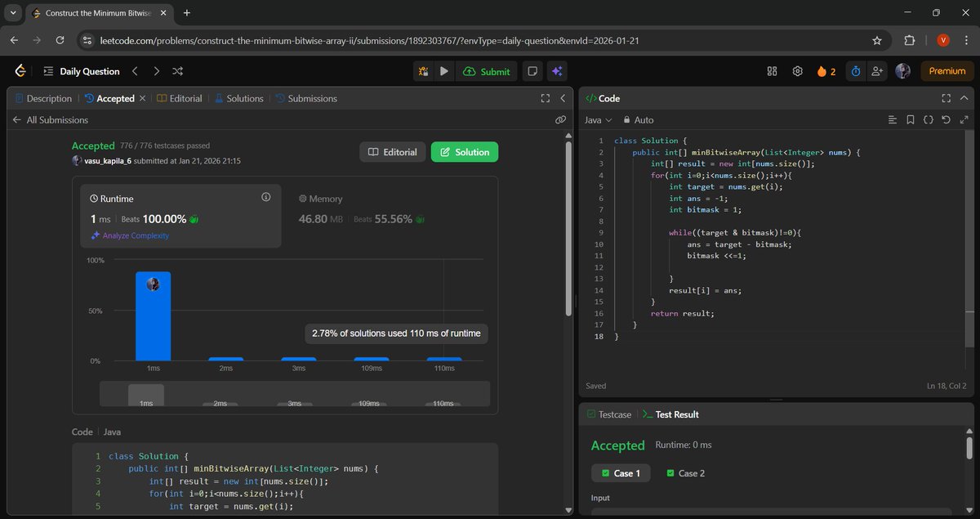Viewport: 980px width, 519px height.
Task: Switch to the Submissions tab
Action: (305, 98)
